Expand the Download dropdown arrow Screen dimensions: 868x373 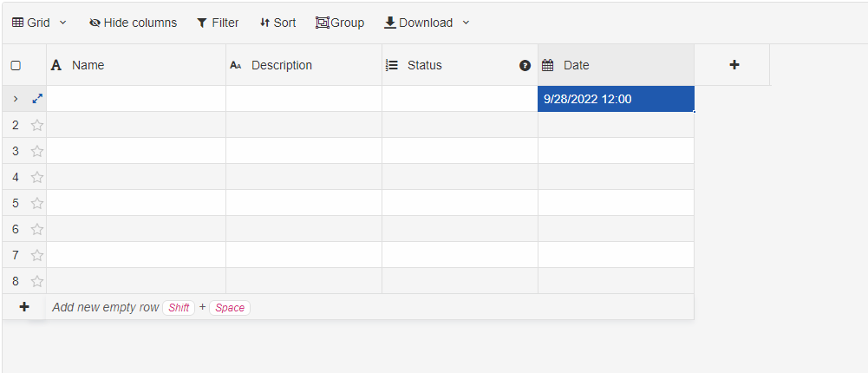466,23
